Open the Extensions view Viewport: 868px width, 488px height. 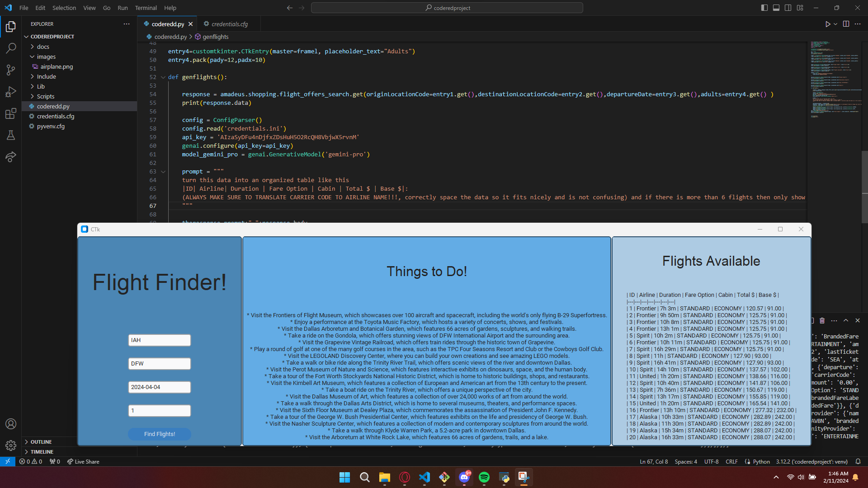tap(11, 113)
